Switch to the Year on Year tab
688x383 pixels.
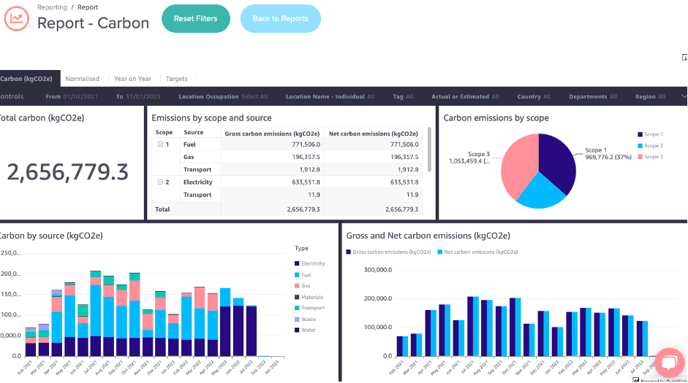tap(133, 79)
